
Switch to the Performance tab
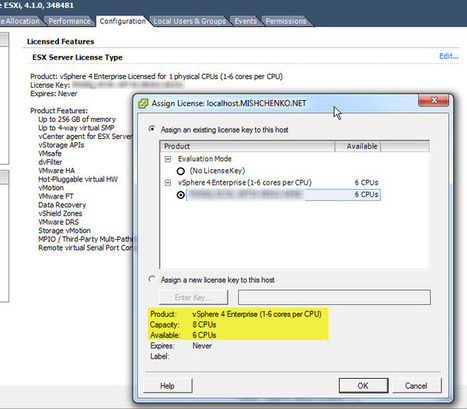pyautogui.click(x=69, y=21)
